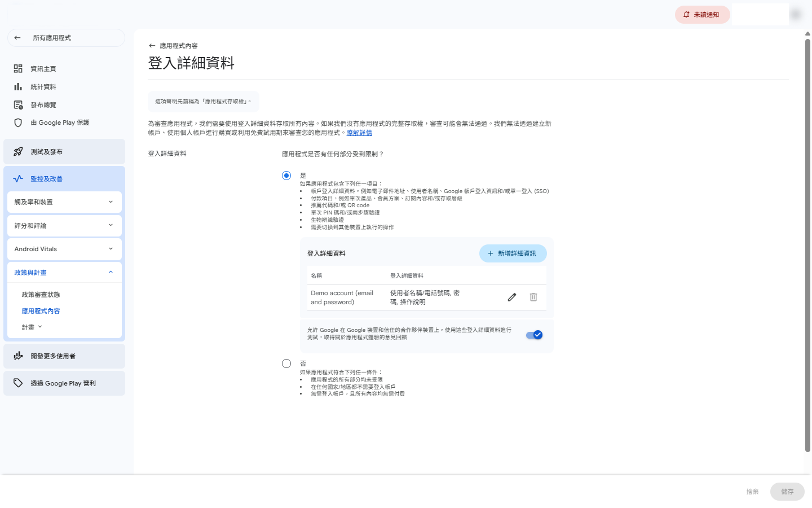This screenshot has height=508, width=812.
Task: Click the 儲存 button
Action: coord(787,492)
